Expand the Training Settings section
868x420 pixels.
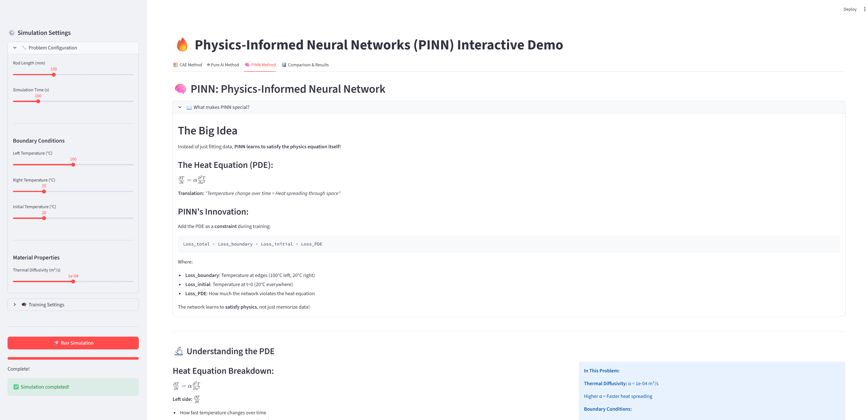click(15, 305)
